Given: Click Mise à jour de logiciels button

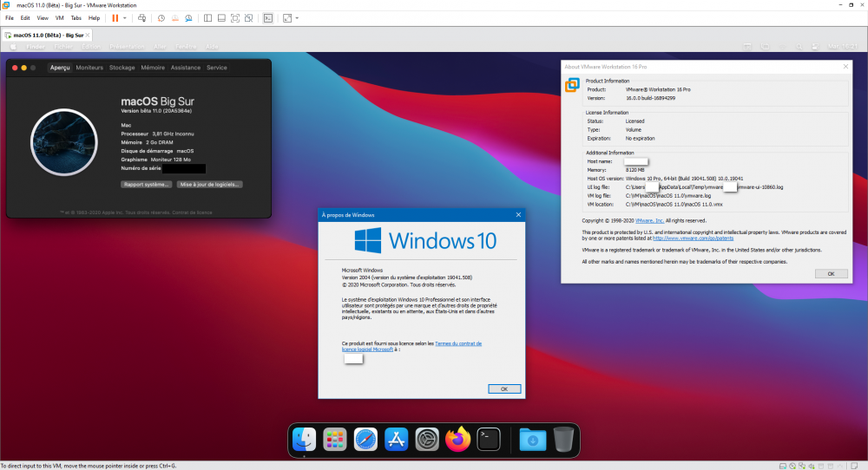Looking at the screenshot, I should coord(209,185).
